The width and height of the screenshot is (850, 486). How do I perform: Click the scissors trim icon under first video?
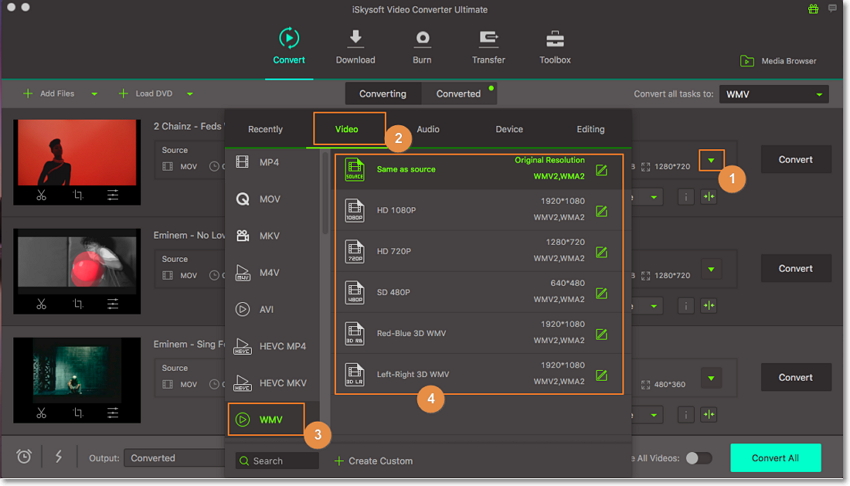pos(42,195)
